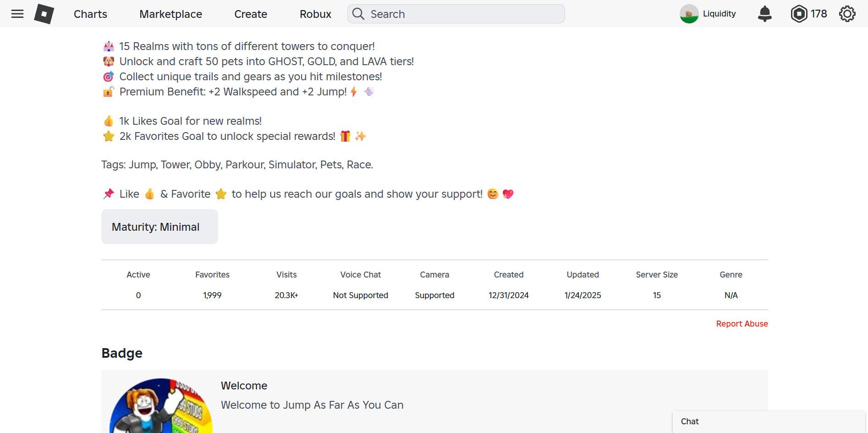Select the Favorites count 1,999
The width and height of the screenshot is (868, 433).
212,295
